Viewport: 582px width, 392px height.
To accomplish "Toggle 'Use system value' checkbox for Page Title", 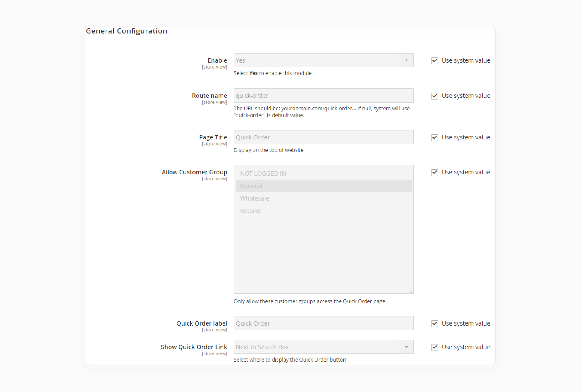I will 433,137.
